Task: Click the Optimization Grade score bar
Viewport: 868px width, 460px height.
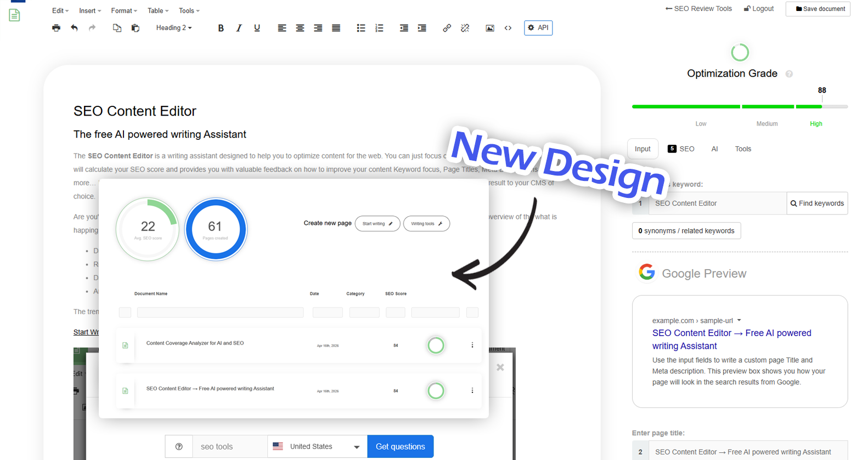Action: click(740, 106)
